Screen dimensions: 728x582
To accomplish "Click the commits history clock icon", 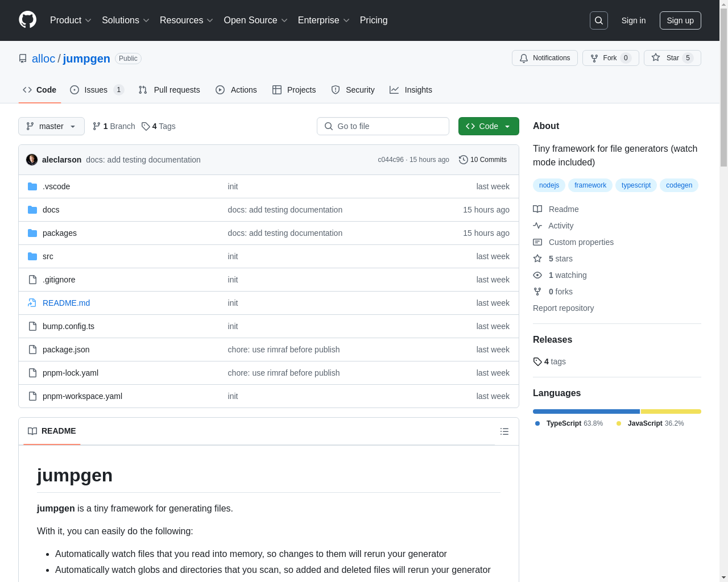I will (x=464, y=160).
